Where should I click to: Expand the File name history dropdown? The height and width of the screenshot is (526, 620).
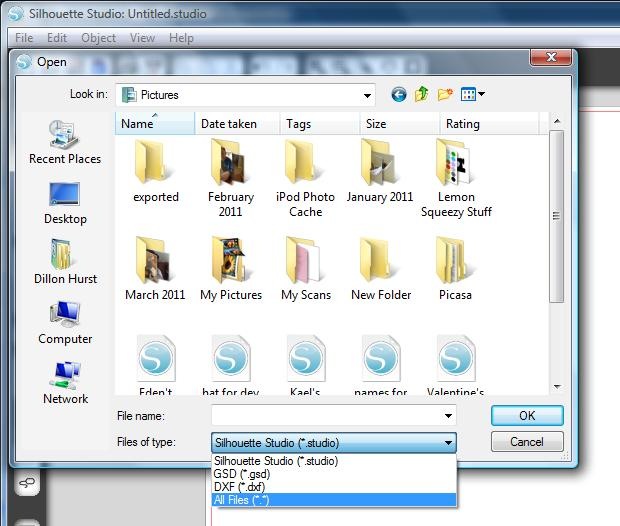pos(448,416)
